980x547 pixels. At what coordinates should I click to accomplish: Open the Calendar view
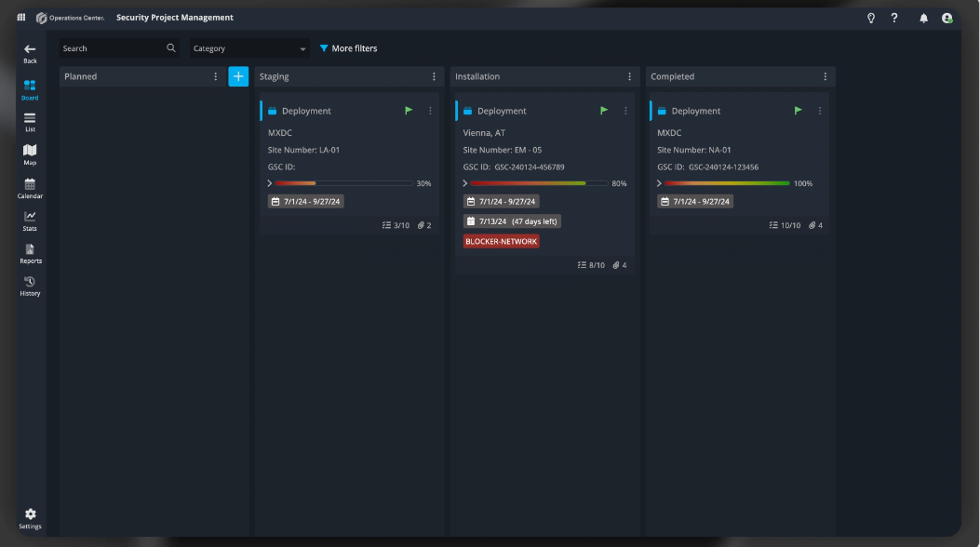tap(30, 188)
